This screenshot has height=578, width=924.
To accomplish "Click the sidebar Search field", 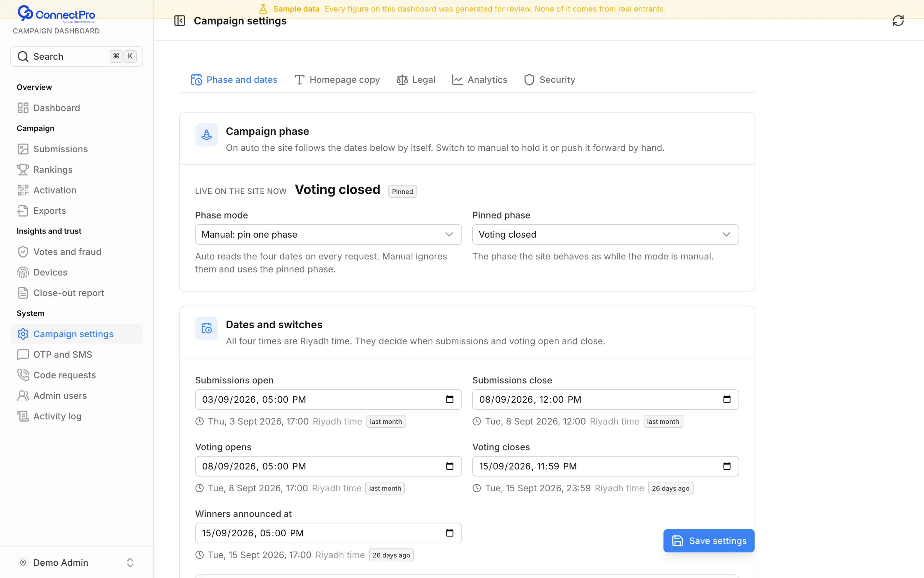I will click(77, 57).
